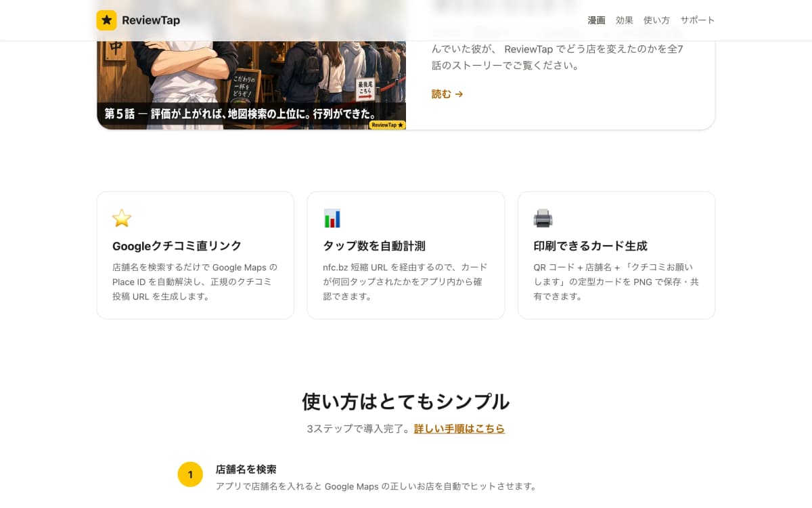
Task: Open the 漫画 navigation item
Action: (596, 20)
